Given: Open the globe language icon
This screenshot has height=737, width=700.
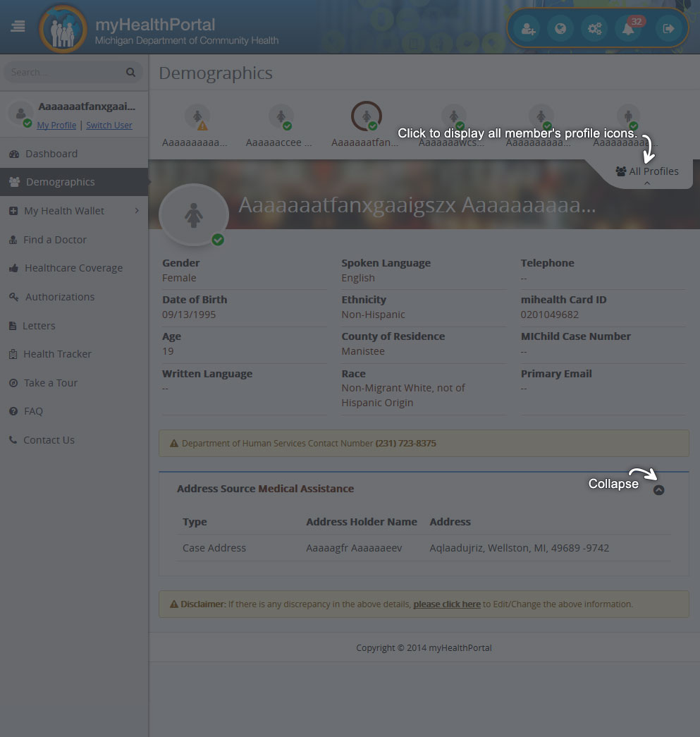Looking at the screenshot, I should click(560, 29).
